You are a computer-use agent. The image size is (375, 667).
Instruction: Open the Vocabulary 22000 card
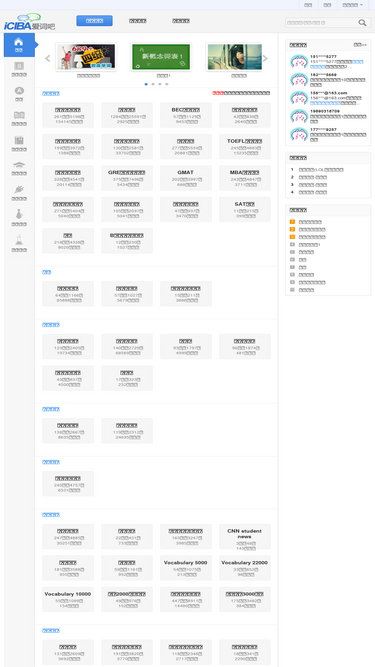click(x=245, y=568)
